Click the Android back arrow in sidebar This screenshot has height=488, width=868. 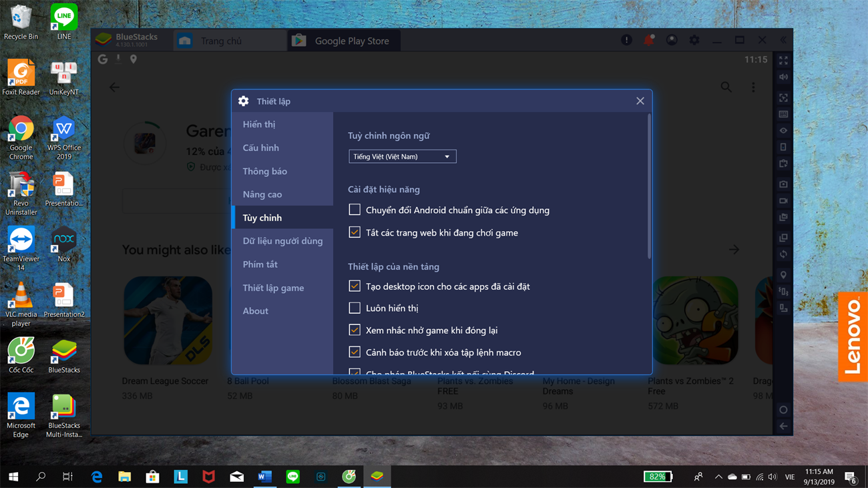click(783, 426)
